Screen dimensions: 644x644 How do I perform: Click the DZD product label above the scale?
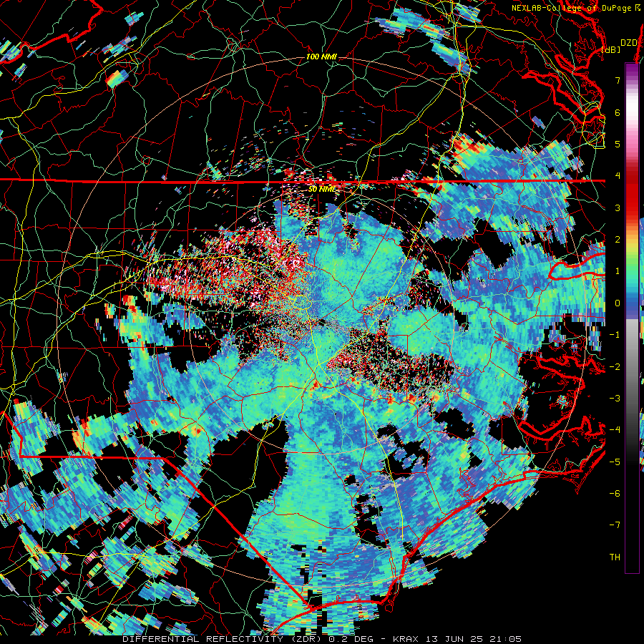[628, 43]
